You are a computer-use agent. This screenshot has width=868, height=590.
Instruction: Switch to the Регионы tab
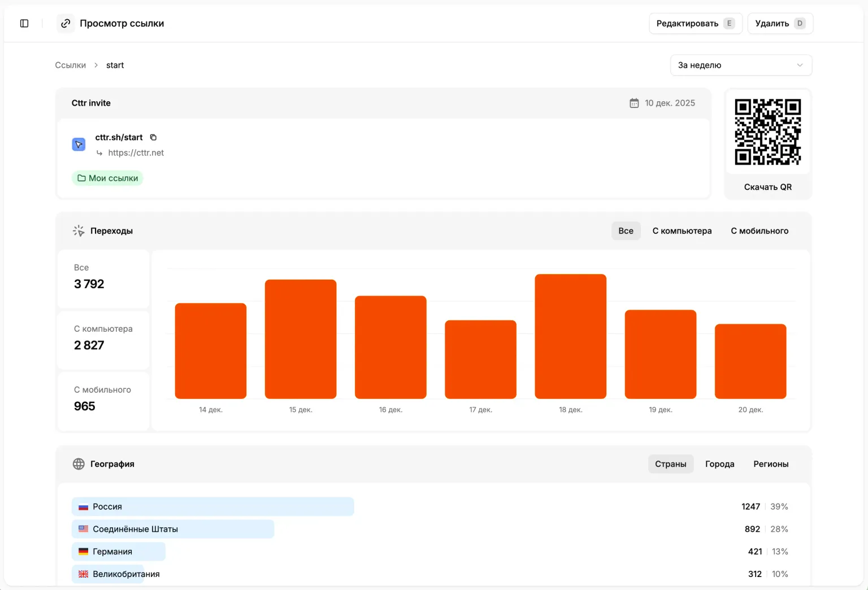(770, 464)
